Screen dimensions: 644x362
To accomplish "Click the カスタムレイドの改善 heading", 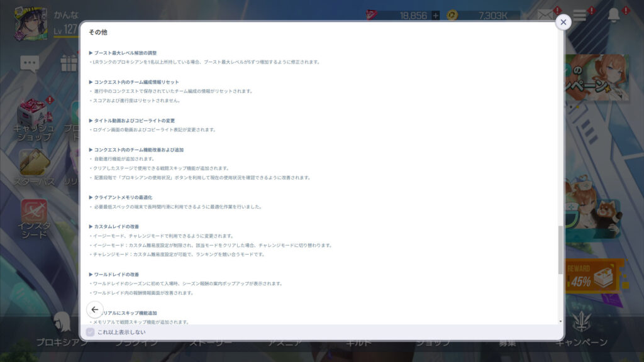I will [x=116, y=226].
